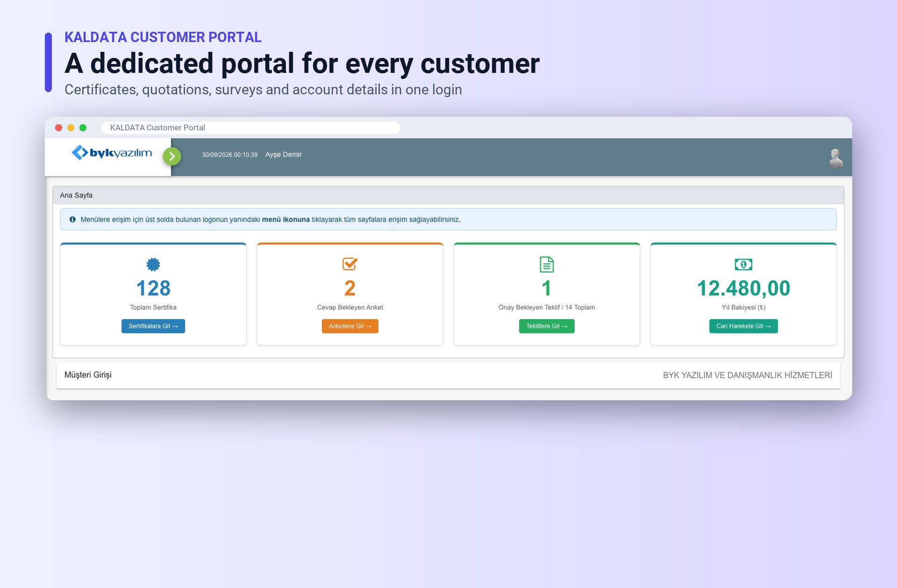Click the green window maximize dot
The image size is (897, 588).
point(83,128)
